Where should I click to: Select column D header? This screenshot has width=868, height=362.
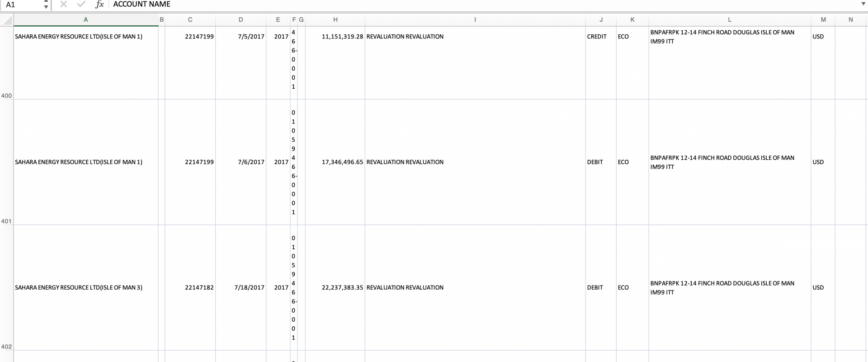(x=241, y=20)
